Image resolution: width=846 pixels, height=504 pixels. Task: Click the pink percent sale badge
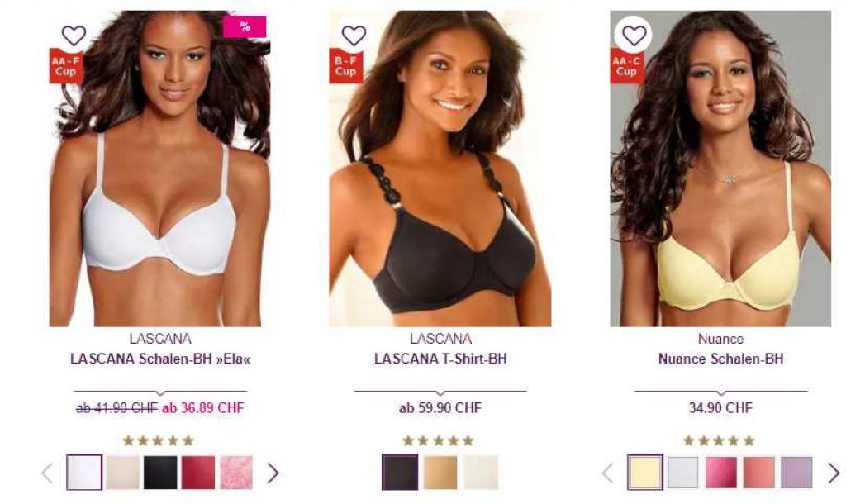tap(245, 26)
